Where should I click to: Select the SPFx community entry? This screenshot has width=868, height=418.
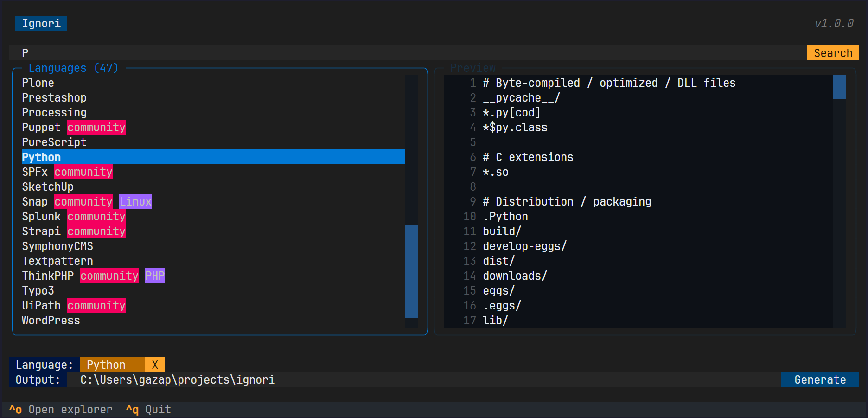213,172
